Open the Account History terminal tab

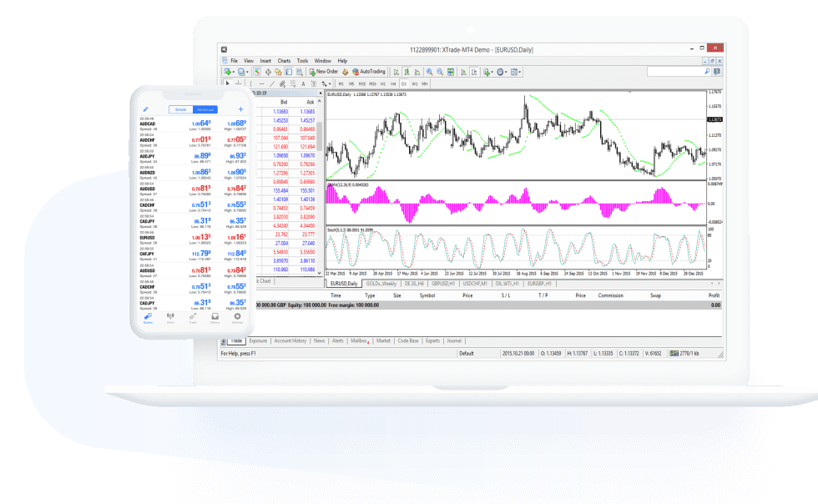[290, 340]
